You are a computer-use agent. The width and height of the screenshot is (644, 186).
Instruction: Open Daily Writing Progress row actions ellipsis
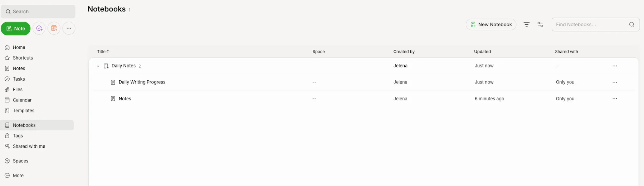point(615,82)
